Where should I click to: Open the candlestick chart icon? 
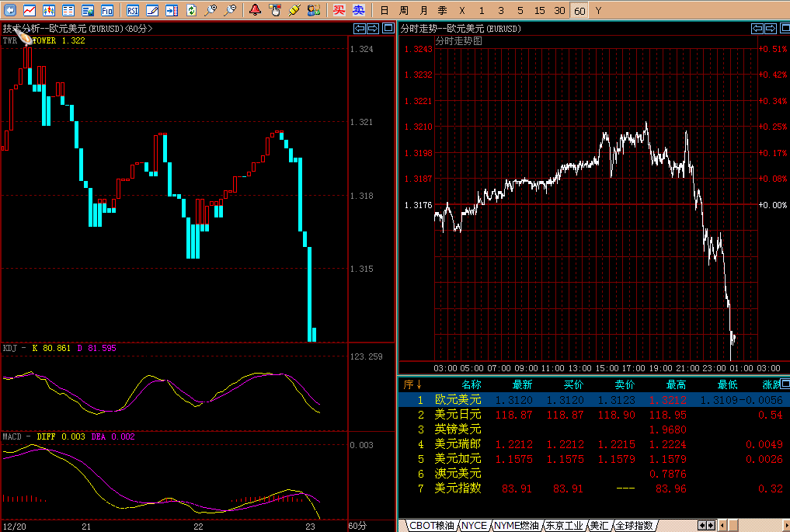click(49, 10)
